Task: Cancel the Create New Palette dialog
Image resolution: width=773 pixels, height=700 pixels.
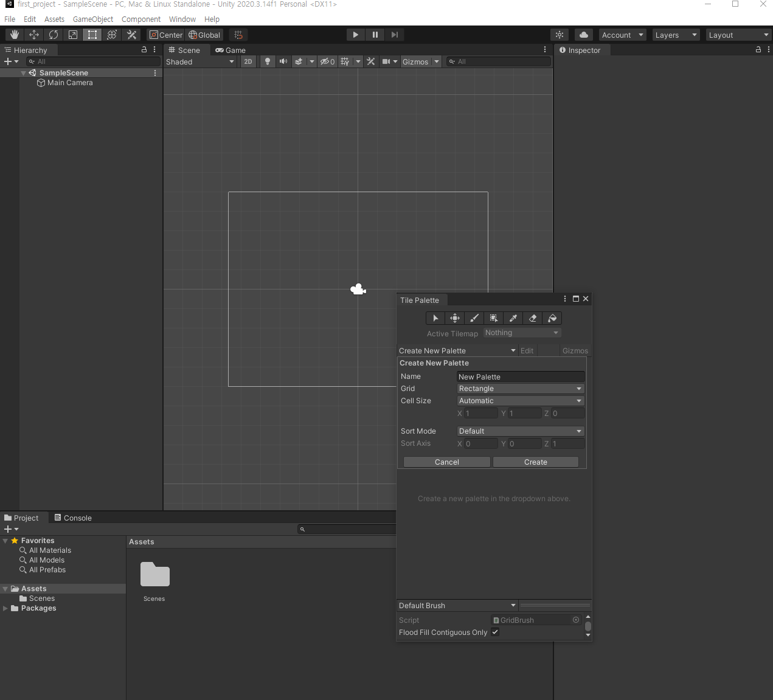Action: coord(446,462)
